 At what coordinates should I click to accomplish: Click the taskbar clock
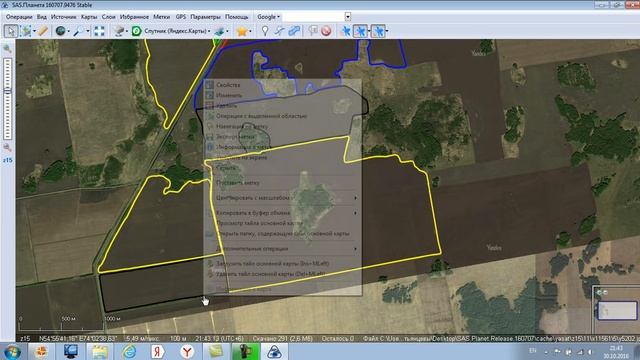(x=616, y=352)
